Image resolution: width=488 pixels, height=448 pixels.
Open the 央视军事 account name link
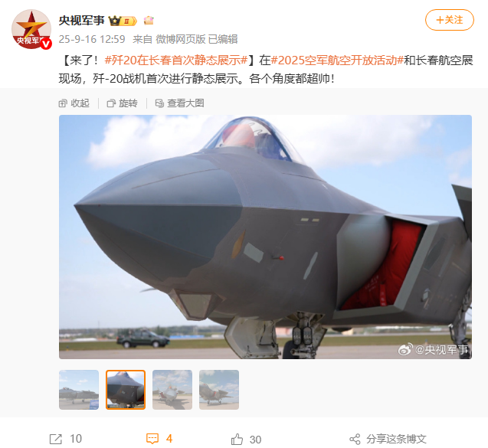click(x=81, y=21)
